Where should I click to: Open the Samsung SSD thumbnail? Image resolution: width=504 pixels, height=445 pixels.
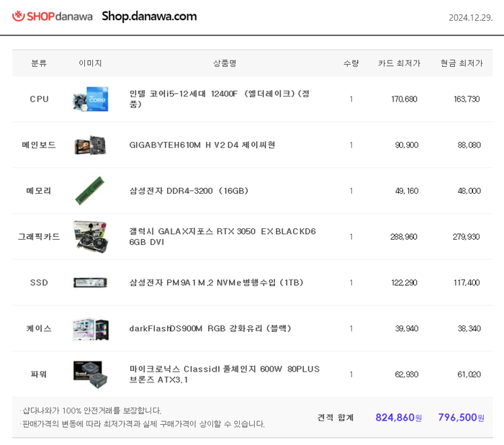pyautogui.click(x=90, y=283)
